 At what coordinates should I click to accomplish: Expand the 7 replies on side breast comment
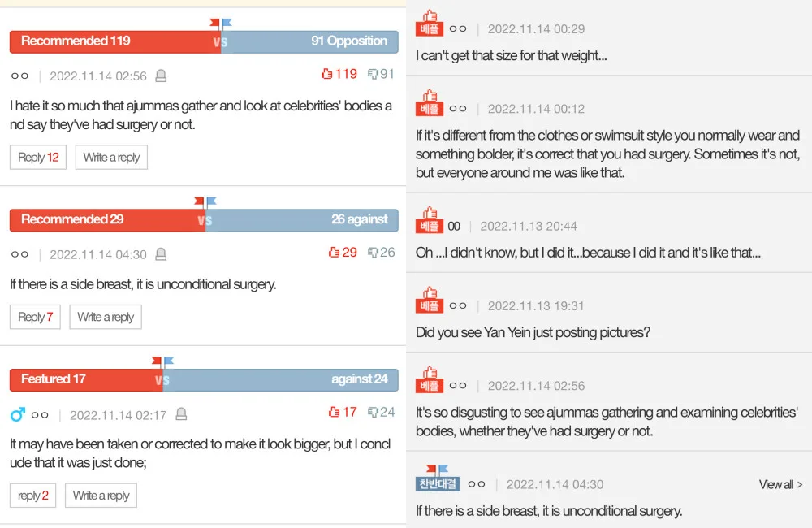pos(35,317)
